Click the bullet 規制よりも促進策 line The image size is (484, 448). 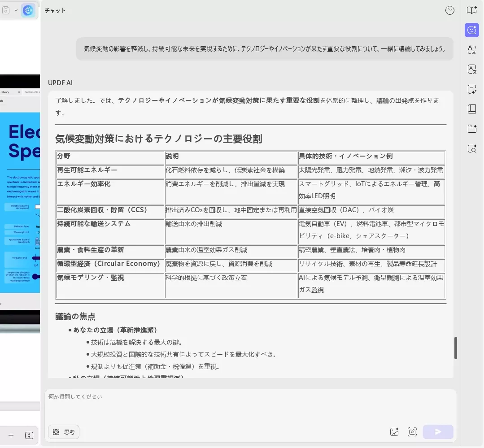point(155,366)
